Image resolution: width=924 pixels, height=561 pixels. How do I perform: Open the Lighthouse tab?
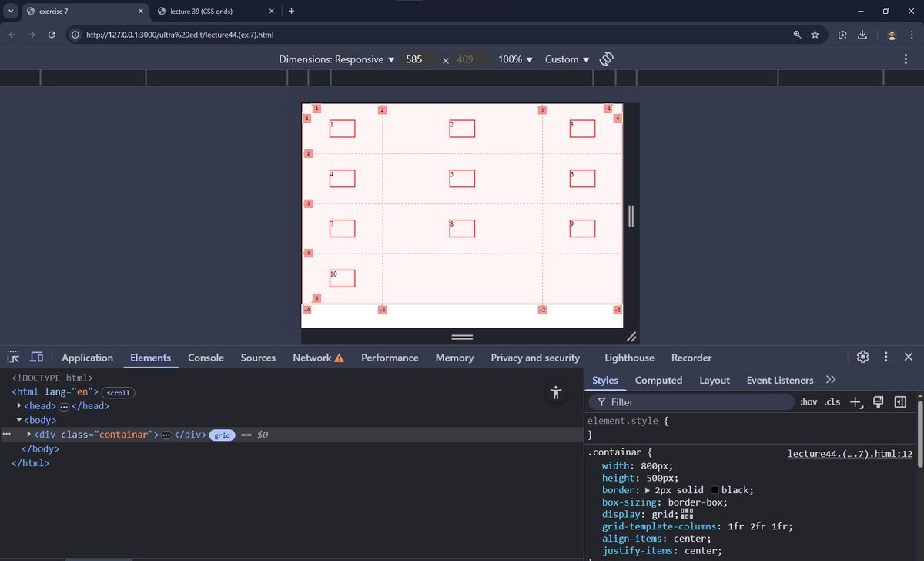629,358
